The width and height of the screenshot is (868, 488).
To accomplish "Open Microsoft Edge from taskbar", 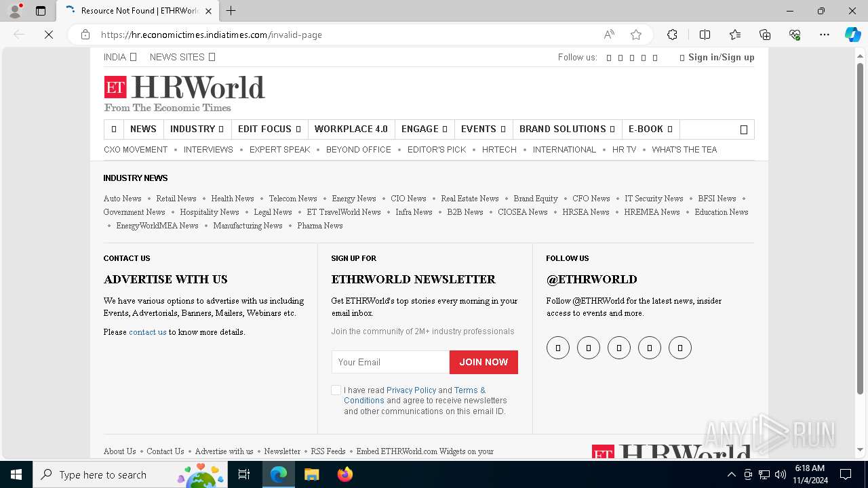I will [279, 474].
